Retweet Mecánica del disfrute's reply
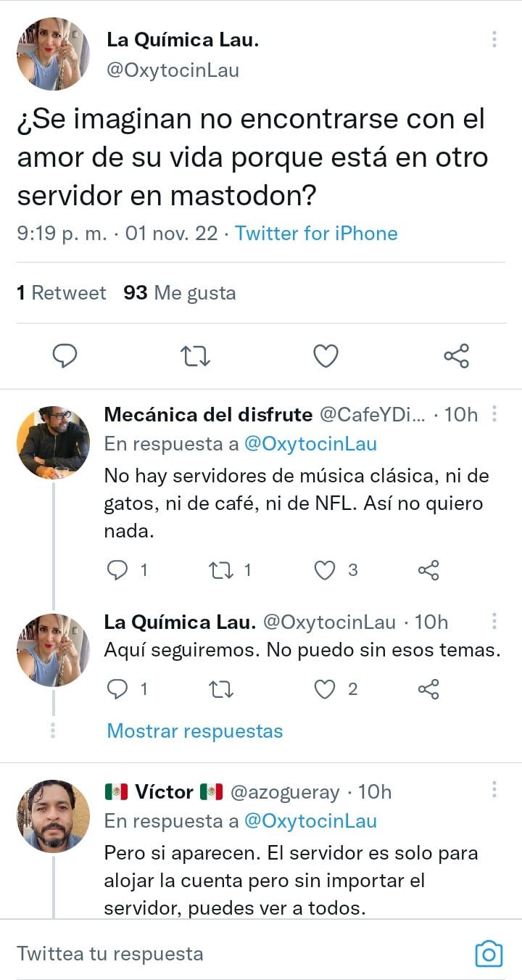Screen dimensions: 522x980 tap(218, 570)
